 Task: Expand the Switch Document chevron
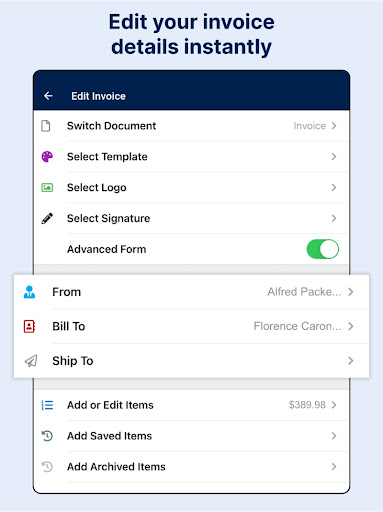(x=334, y=126)
